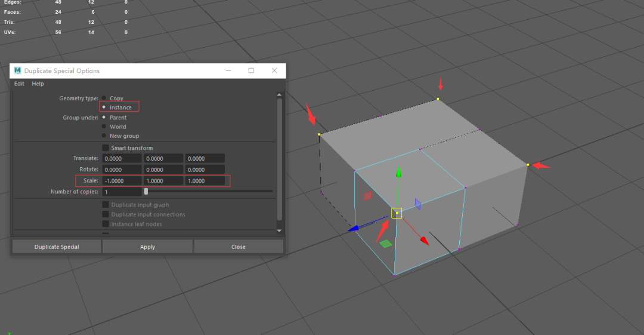The width and height of the screenshot is (644, 335).
Task: Click the Faces label in heads-up display
Action: click(x=12, y=12)
